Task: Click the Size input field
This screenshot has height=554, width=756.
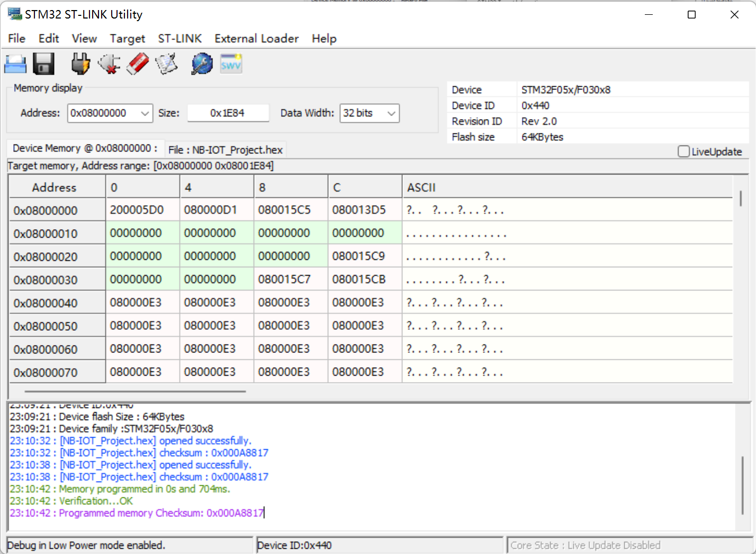Action: [228, 113]
